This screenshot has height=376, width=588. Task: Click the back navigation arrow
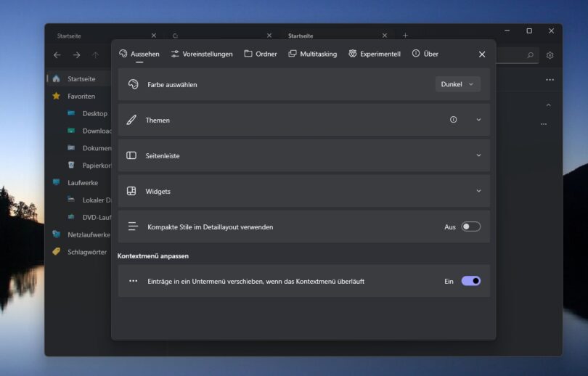57,55
